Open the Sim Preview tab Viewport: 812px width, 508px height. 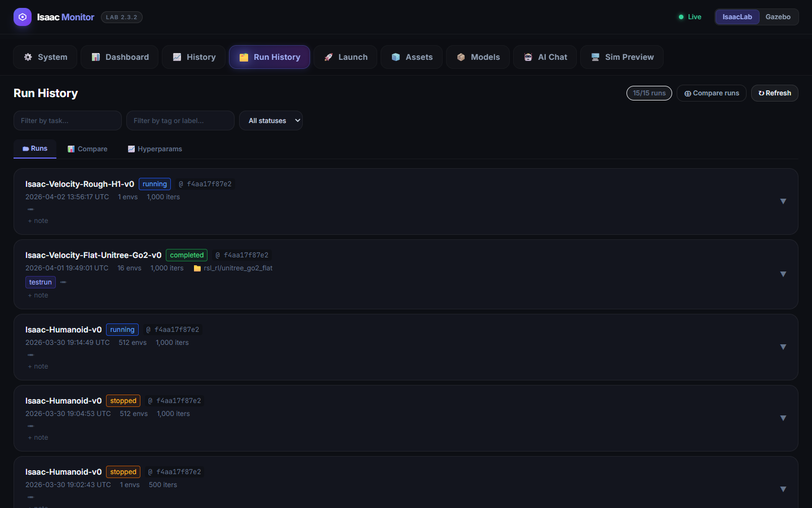click(622, 57)
